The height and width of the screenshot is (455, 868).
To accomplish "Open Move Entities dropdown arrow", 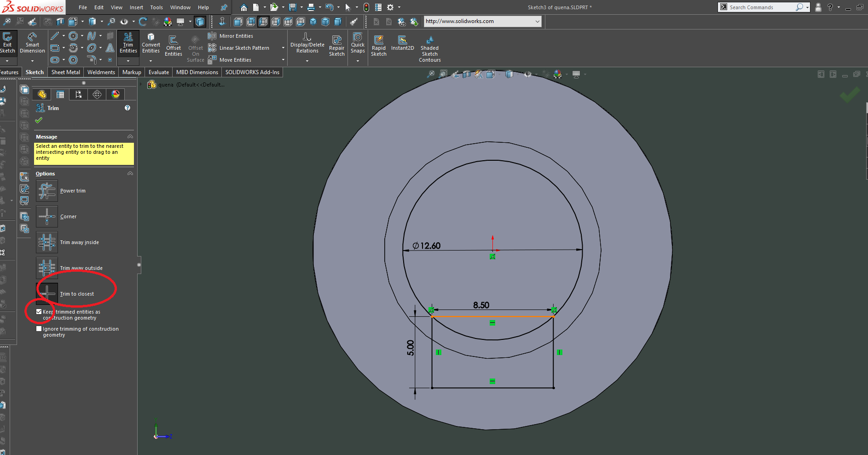I will 283,60.
